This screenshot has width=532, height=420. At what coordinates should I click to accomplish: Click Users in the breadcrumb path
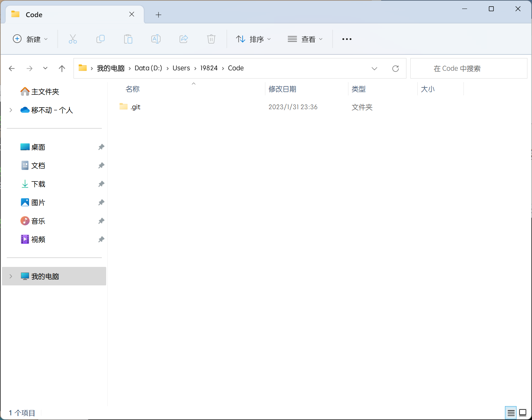(181, 68)
